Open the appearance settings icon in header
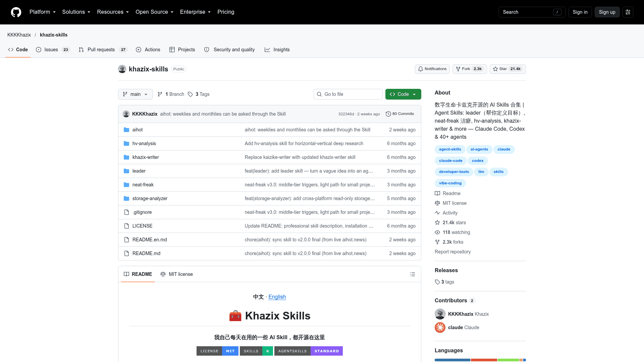The image size is (644, 362). click(x=628, y=12)
